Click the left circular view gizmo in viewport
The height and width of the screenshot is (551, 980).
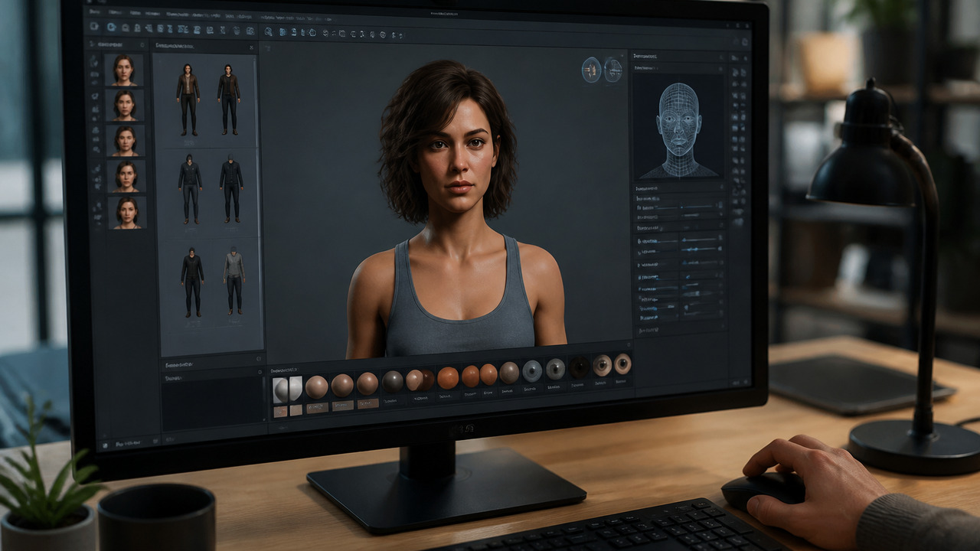point(591,70)
